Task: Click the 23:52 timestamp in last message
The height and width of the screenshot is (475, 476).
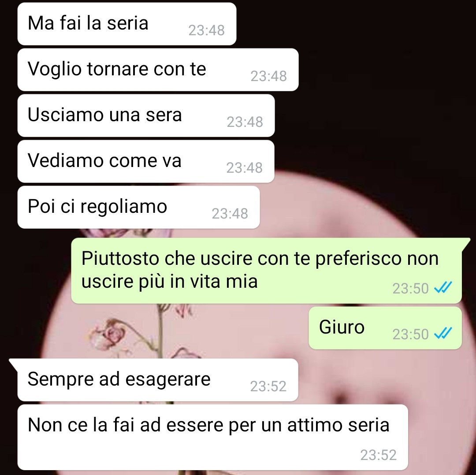Action: [x=379, y=455]
